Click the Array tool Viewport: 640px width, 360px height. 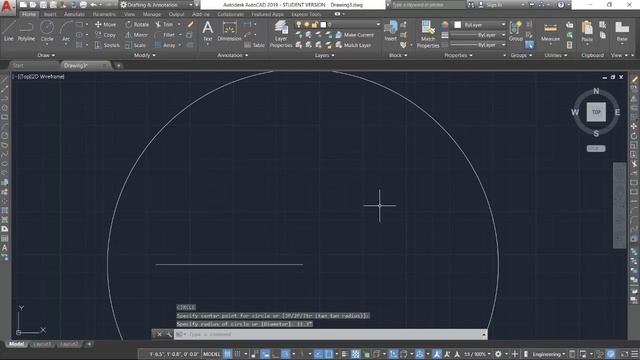click(165, 45)
